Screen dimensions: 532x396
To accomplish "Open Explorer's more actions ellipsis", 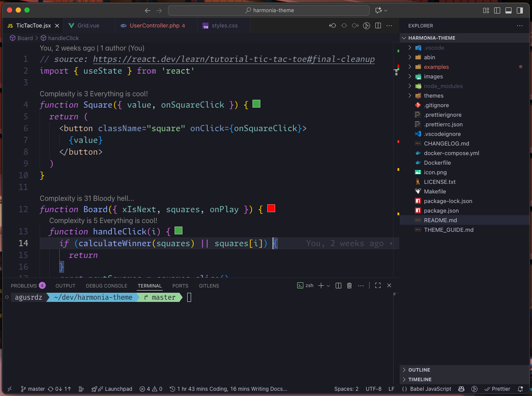I will [519, 26].
